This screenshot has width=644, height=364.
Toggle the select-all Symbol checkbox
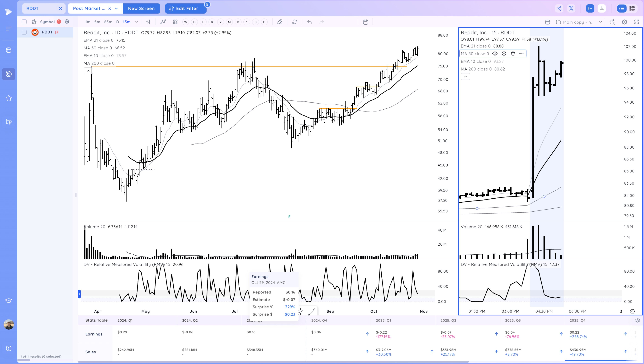click(x=24, y=22)
